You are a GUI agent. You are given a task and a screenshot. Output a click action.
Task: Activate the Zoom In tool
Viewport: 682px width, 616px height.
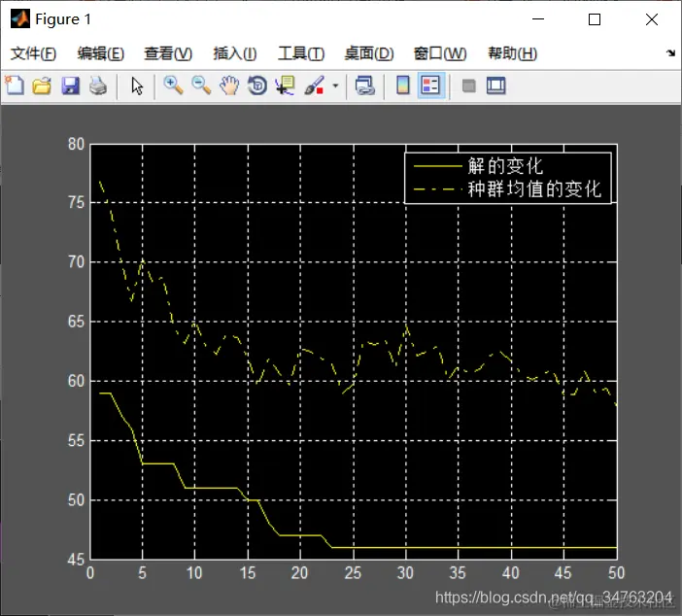click(x=173, y=86)
